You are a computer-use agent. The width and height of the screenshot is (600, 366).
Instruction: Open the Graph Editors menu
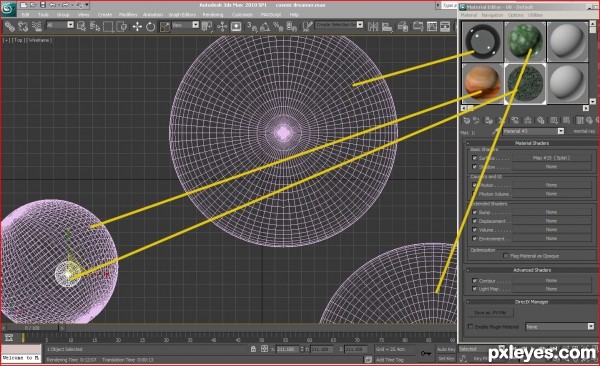coord(182,15)
